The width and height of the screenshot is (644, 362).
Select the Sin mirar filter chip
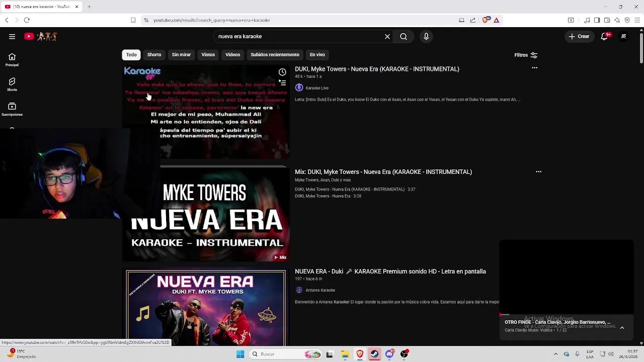pyautogui.click(x=181, y=54)
